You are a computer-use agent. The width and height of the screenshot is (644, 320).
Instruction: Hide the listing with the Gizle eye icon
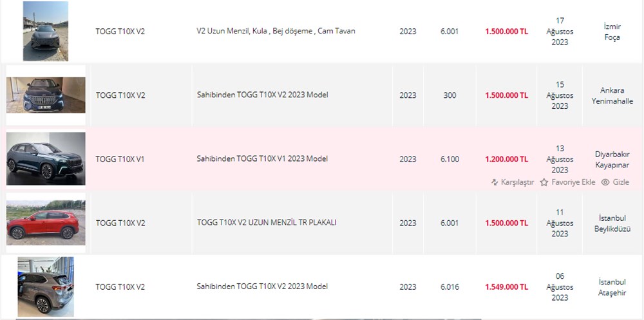click(x=605, y=182)
